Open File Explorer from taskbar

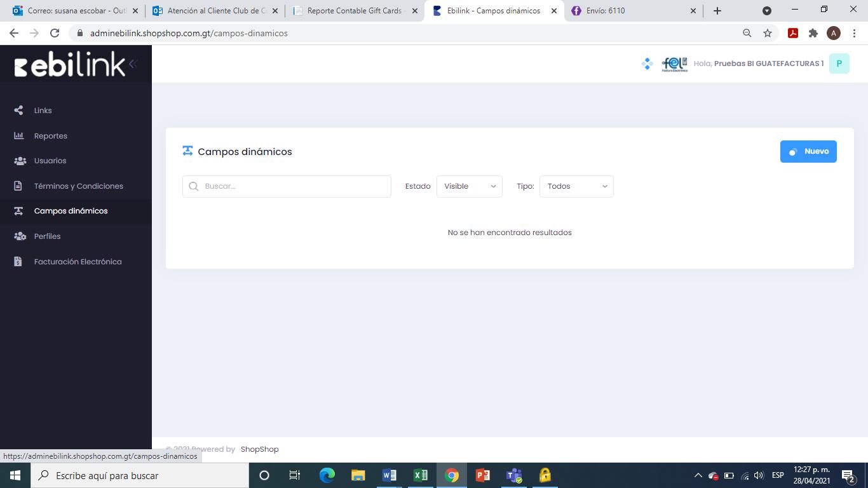pos(358,475)
